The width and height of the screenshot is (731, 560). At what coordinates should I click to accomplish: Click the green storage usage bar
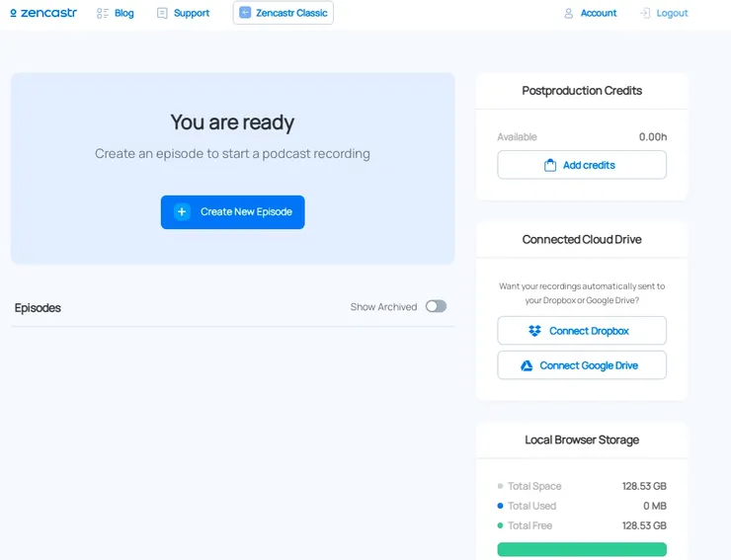582,549
